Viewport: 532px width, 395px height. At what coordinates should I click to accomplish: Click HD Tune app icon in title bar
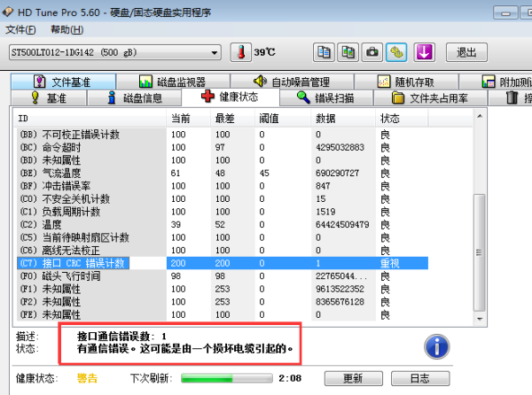coord(7,12)
